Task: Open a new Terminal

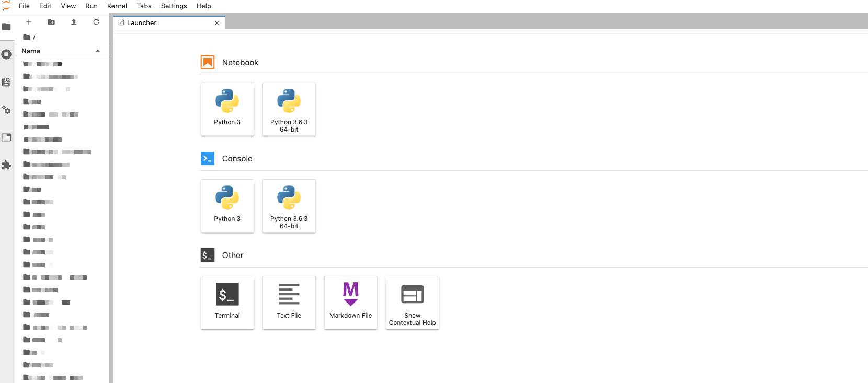Action: click(x=227, y=303)
